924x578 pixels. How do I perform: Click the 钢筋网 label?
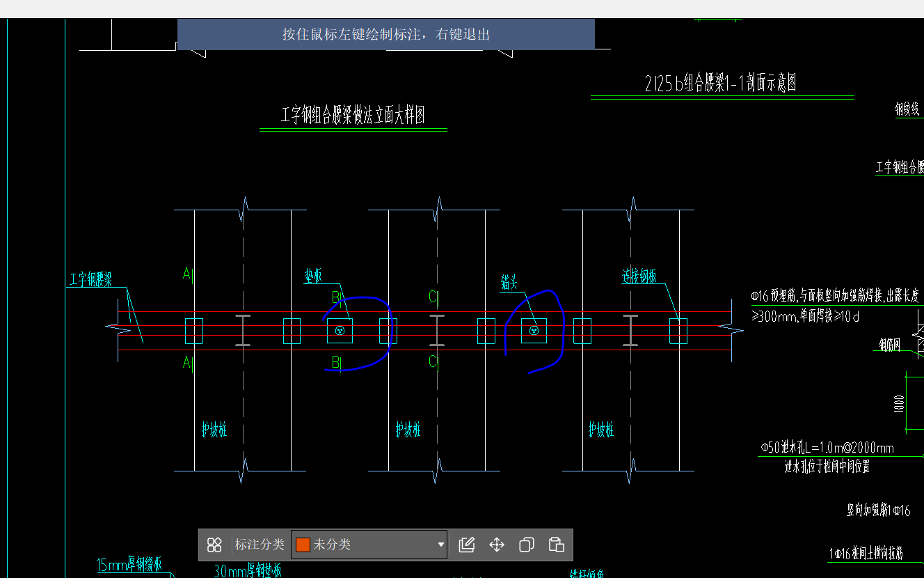pyautogui.click(x=890, y=344)
